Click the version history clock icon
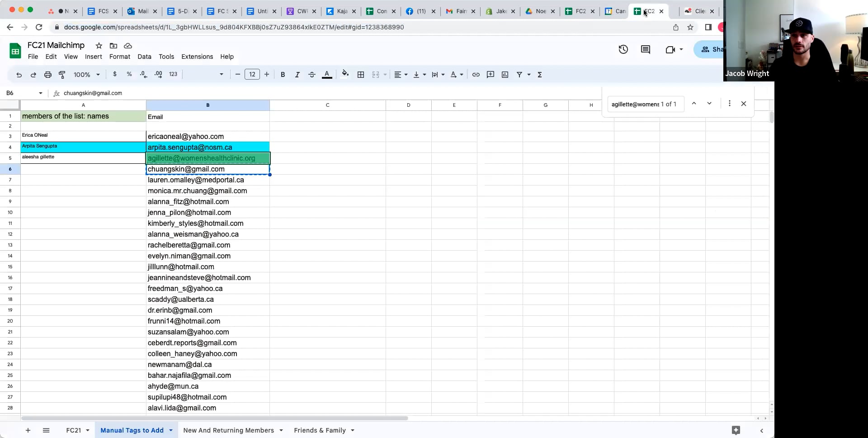The width and height of the screenshot is (868, 438). pyautogui.click(x=623, y=49)
